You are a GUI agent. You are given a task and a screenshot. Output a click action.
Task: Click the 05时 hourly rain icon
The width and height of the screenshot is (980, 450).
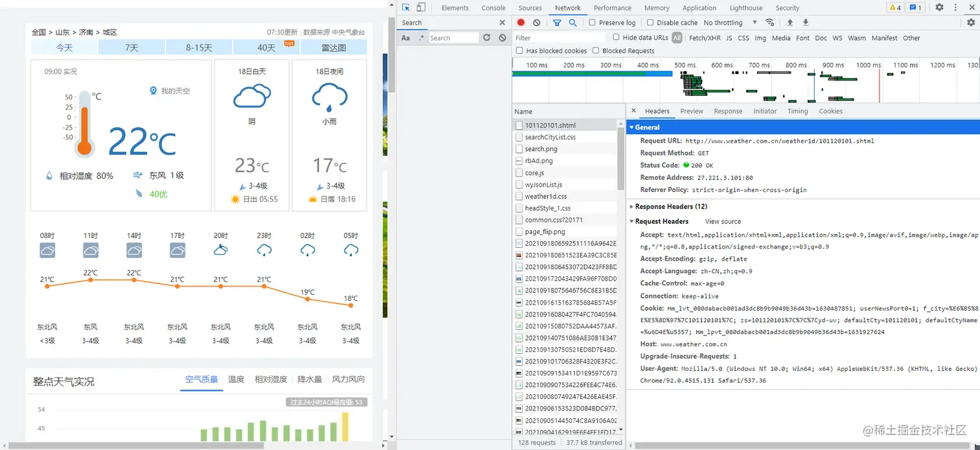pos(351,250)
